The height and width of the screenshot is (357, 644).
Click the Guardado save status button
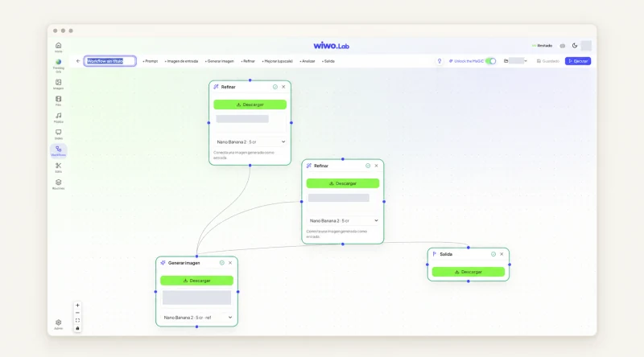[x=548, y=61]
